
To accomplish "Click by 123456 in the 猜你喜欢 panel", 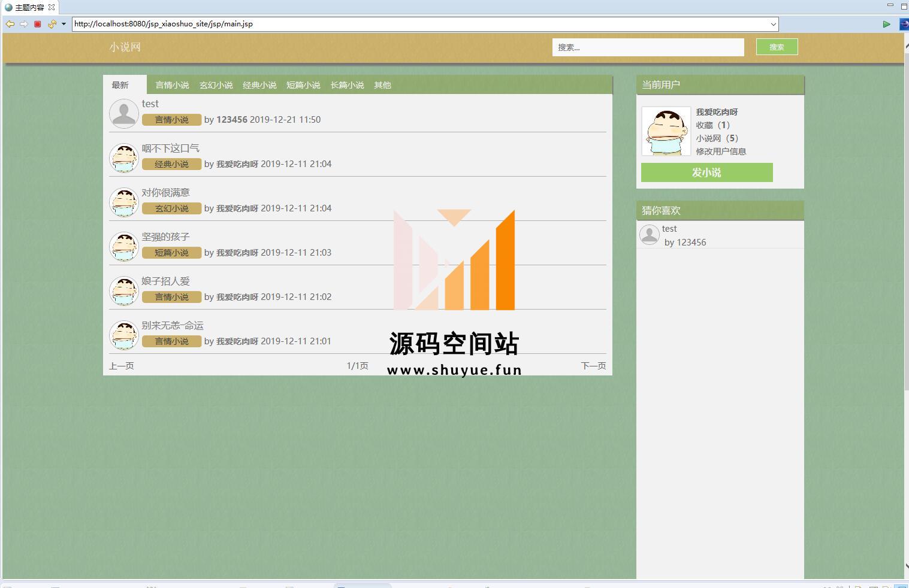I will tap(685, 243).
